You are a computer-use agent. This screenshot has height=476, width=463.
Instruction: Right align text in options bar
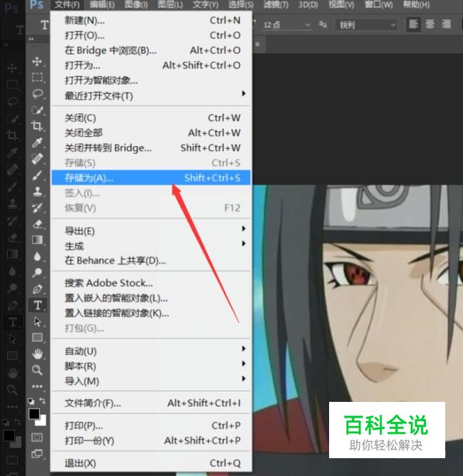click(x=446, y=24)
